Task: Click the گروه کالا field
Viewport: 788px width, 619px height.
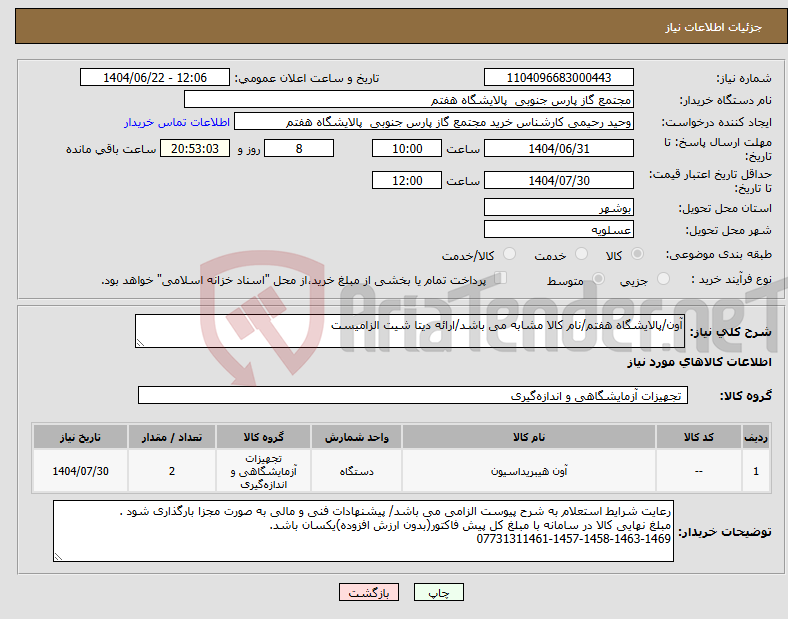Action: (413, 395)
